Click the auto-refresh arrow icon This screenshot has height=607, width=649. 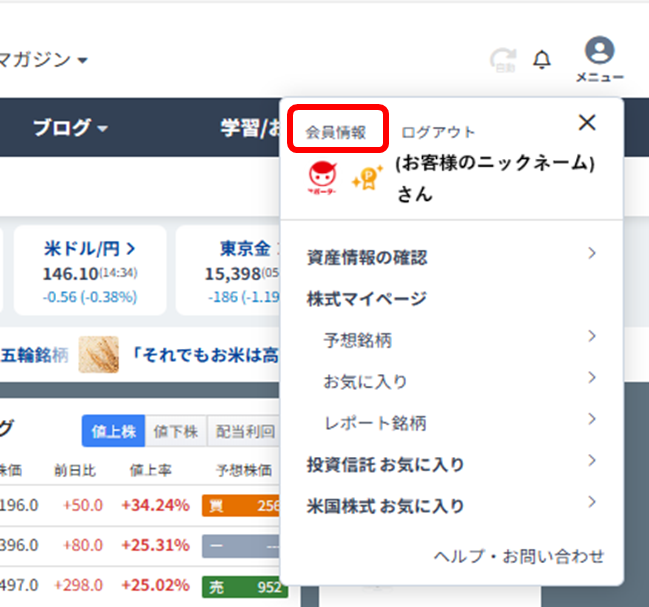[503, 60]
